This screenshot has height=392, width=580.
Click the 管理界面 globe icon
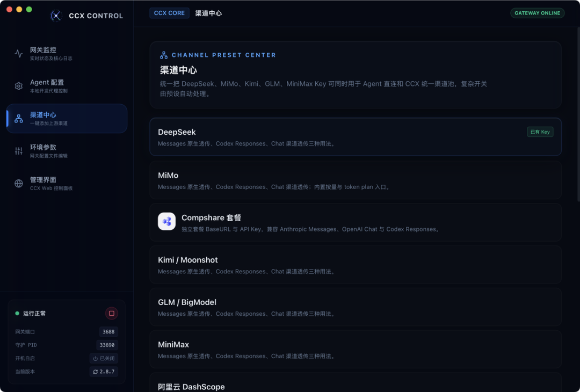point(18,183)
